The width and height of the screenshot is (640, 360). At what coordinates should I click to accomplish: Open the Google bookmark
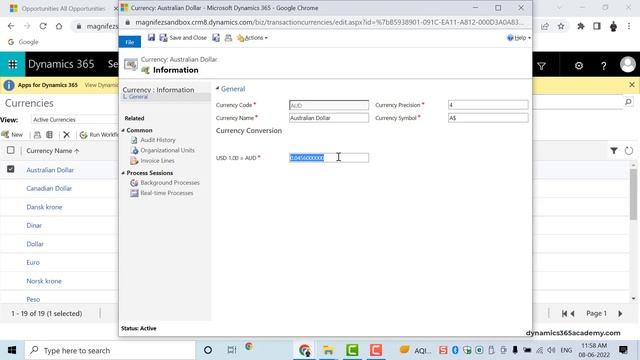coord(23,42)
